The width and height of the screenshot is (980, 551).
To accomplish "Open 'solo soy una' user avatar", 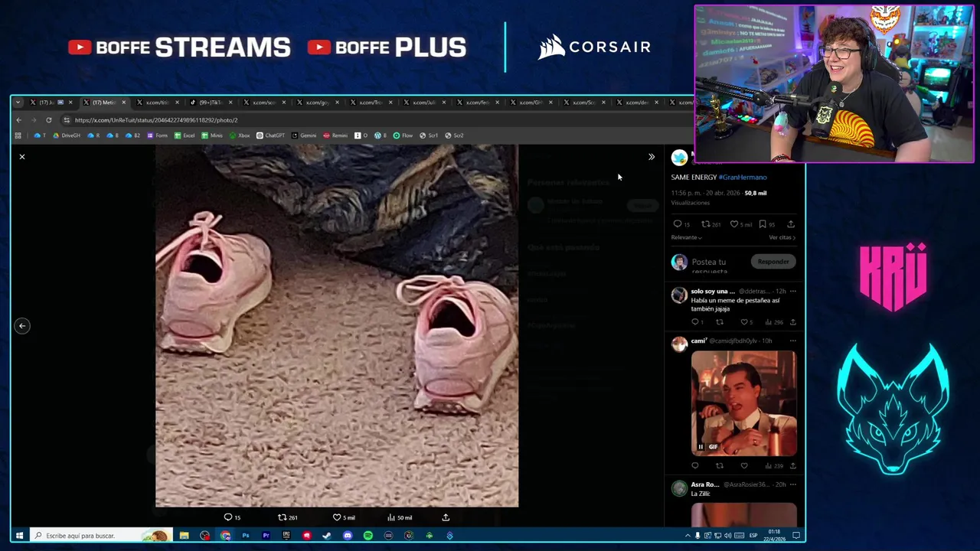I will 679,295.
